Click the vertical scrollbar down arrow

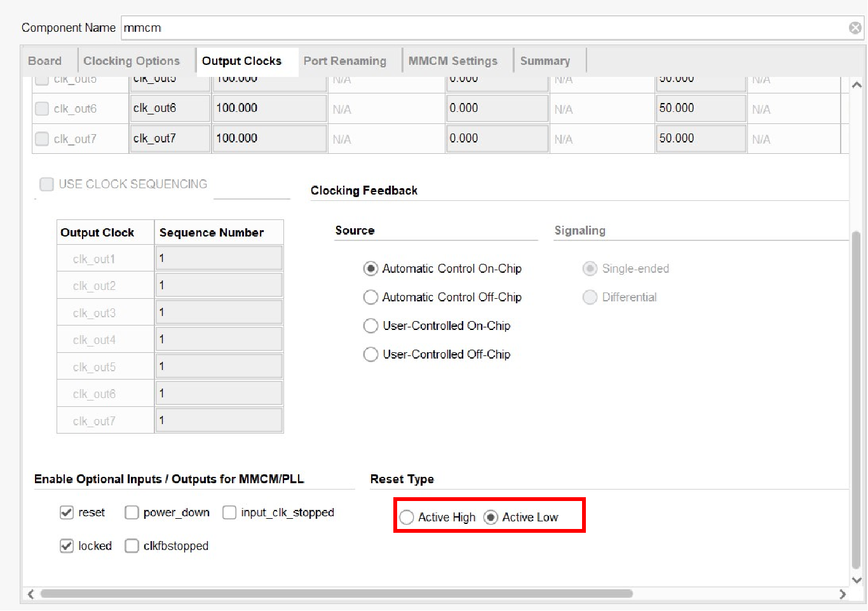857,580
